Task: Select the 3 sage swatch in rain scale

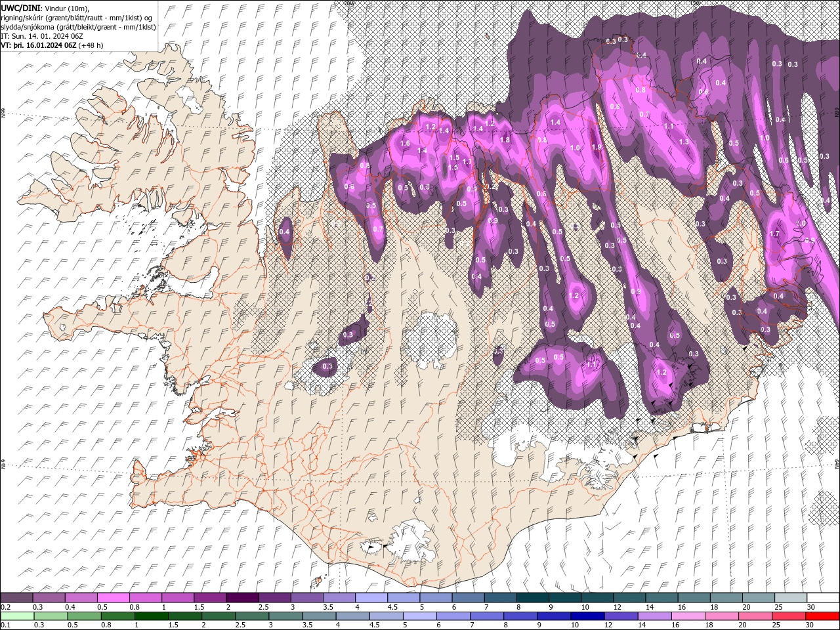Action: 286,616
